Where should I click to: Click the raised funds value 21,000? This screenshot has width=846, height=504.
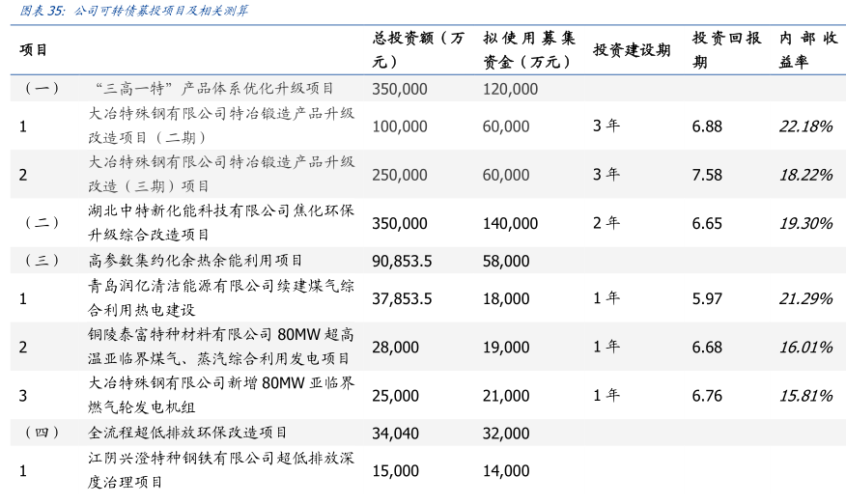click(x=505, y=396)
